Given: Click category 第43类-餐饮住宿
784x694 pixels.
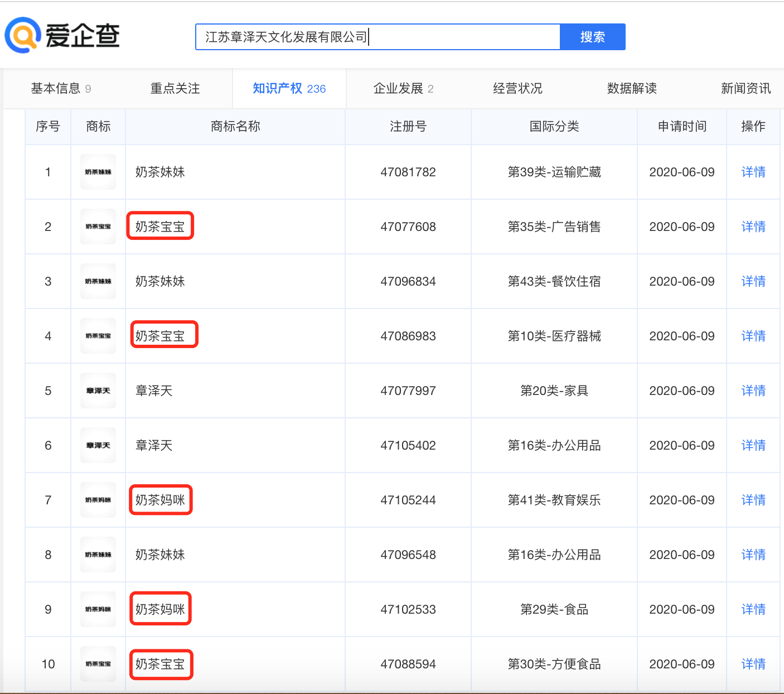Looking at the screenshot, I should [x=554, y=281].
